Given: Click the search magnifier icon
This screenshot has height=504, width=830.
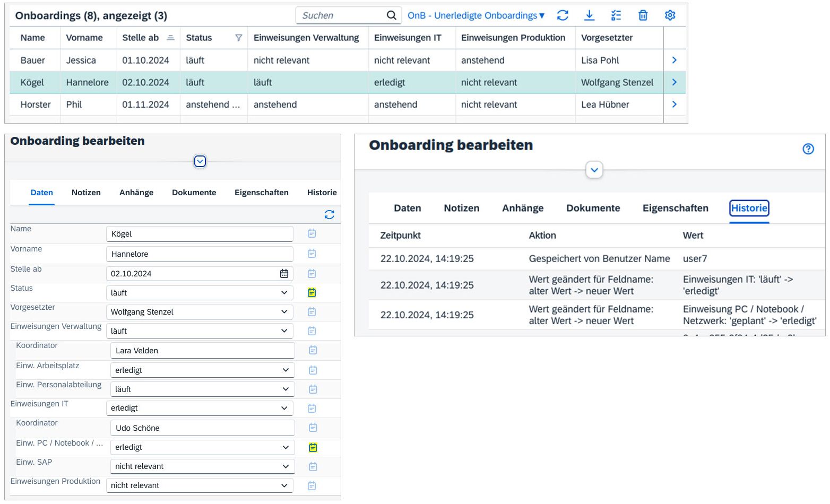Looking at the screenshot, I should point(391,15).
